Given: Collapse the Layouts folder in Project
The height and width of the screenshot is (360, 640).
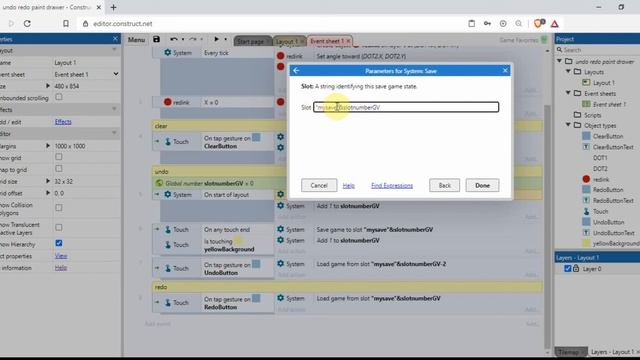Looking at the screenshot, I should click(568, 71).
